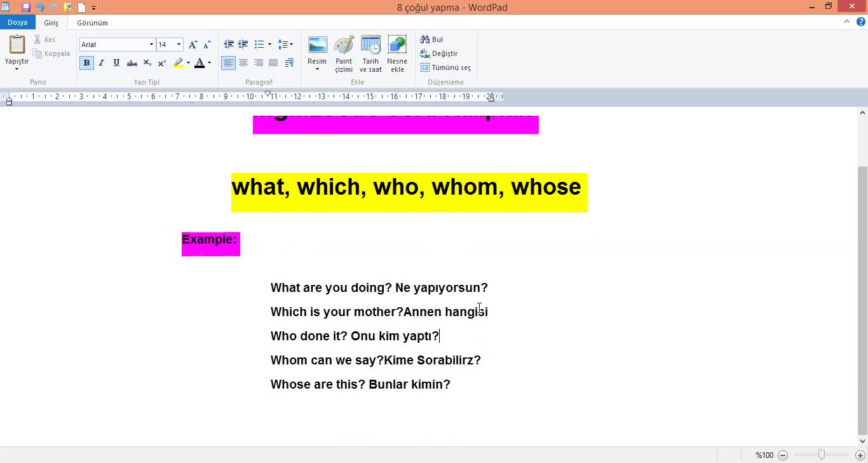Image resolution: width=868 pixels, height=463 pixels.
Task: Zoom in with the plus button
Action: tap(860, 455)
